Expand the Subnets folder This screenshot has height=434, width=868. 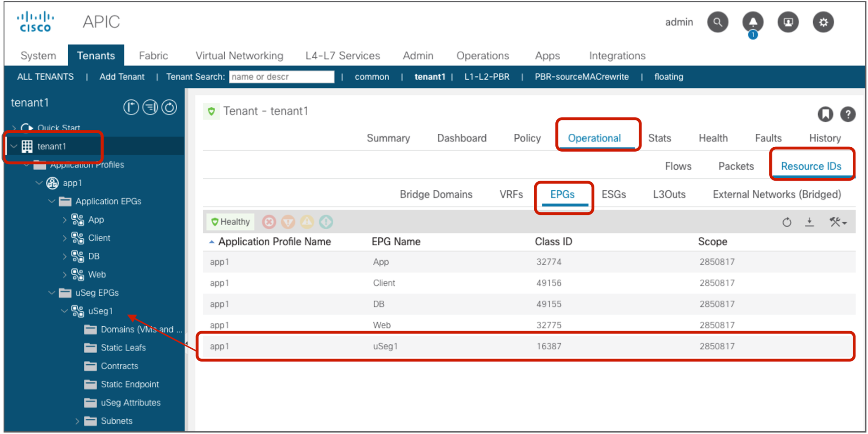77,421
